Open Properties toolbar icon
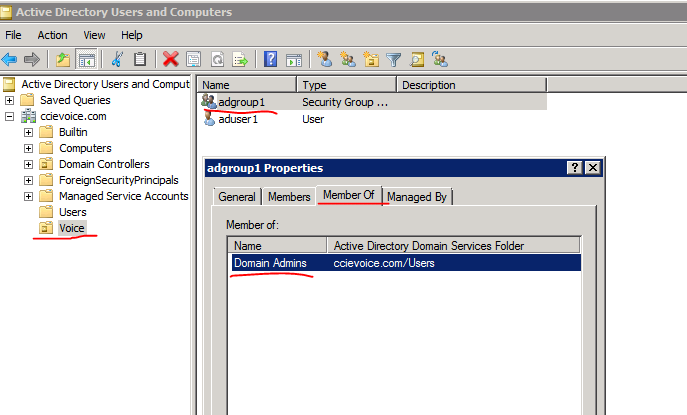 193,59
